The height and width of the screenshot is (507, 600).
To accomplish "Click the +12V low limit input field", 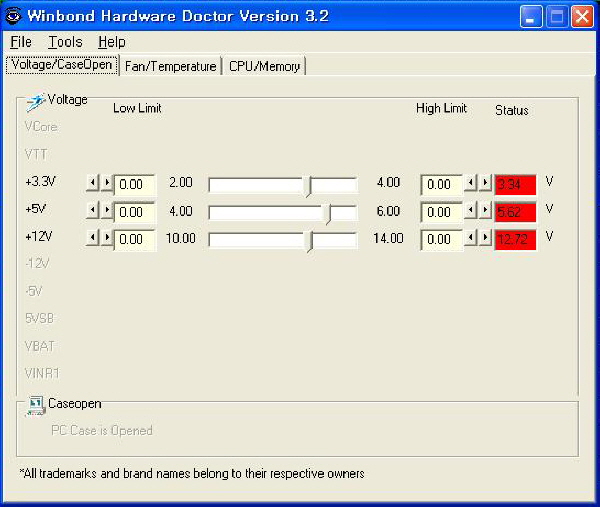I will click(135, 240).
